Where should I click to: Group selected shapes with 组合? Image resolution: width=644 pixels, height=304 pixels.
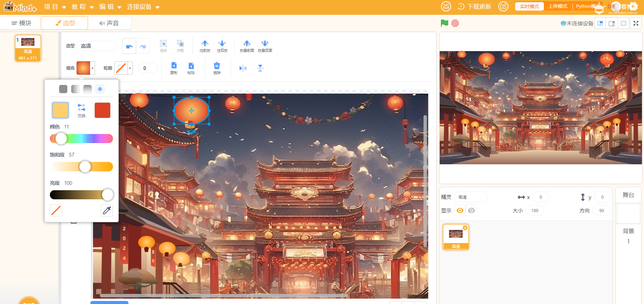click(x=163, y=46)
